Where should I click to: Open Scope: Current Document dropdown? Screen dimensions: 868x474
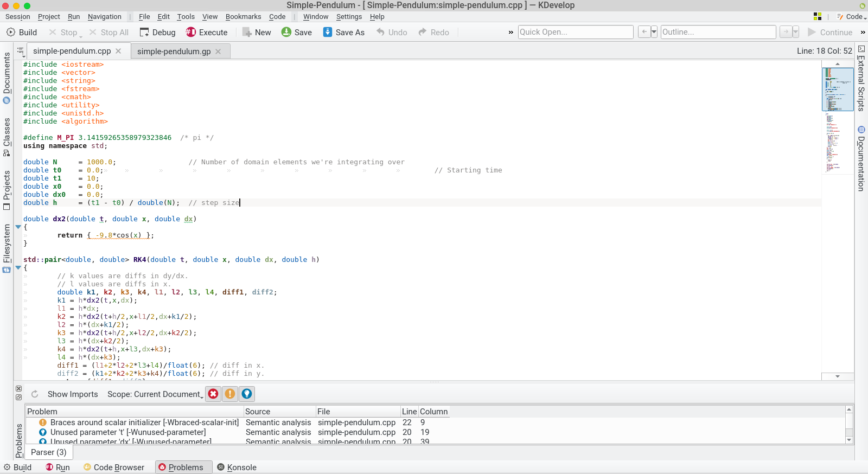pos(155,394)
